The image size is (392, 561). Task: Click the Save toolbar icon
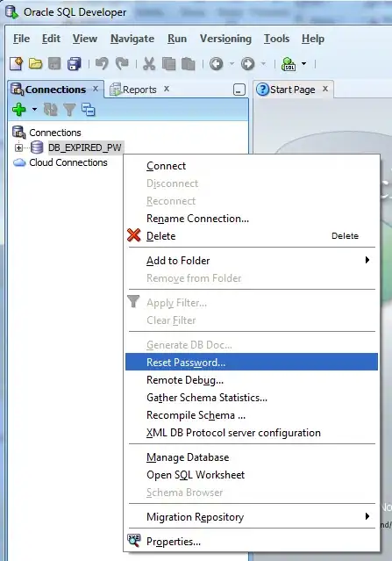click(54, 64)
